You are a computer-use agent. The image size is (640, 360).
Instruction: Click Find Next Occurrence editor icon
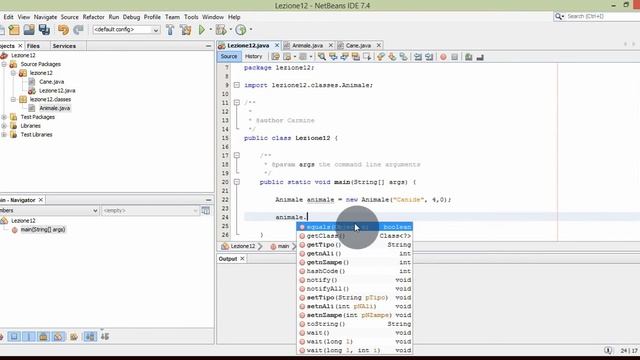point(344,57)
